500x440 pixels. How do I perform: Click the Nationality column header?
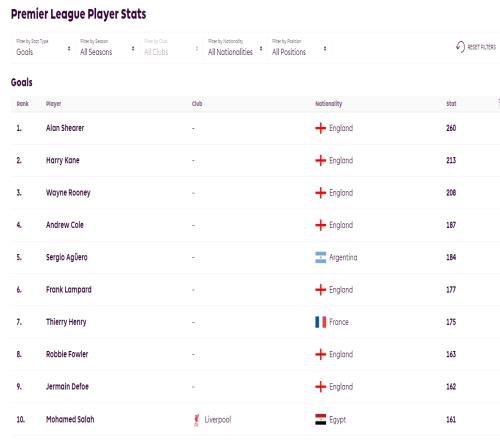329,104
